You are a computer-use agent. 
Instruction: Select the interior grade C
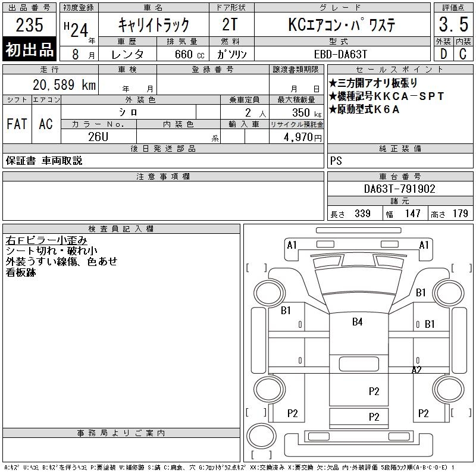click(x=463, y=54)
